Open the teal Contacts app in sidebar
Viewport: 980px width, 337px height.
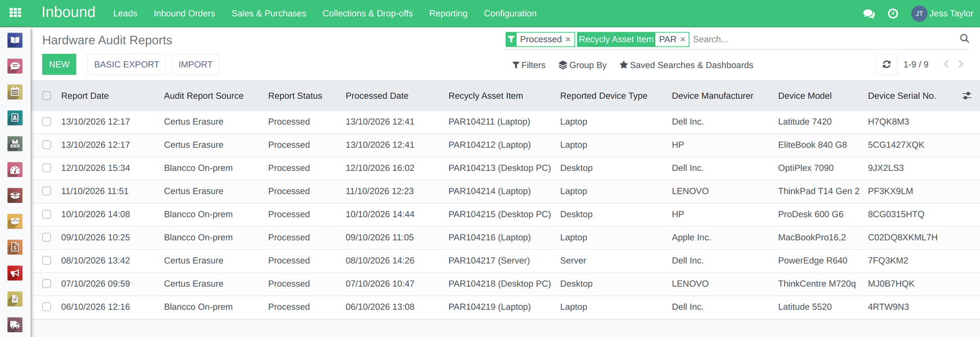click(15, 118)
